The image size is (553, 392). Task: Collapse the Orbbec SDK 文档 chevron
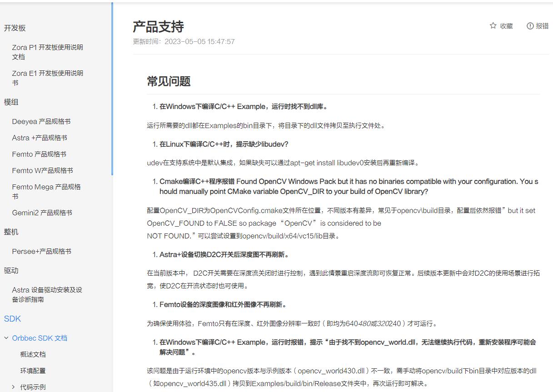coord(6,338)
